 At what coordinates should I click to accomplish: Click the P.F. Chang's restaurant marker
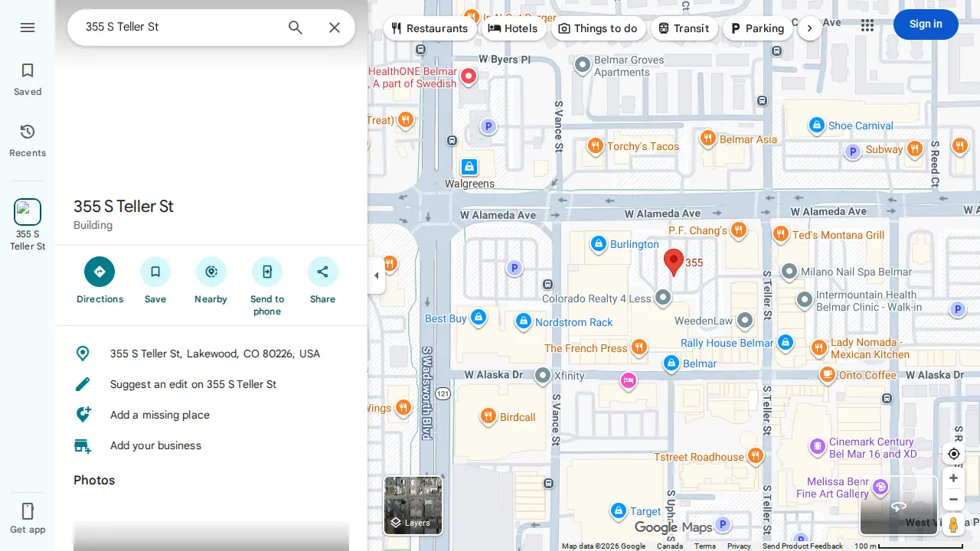(738, 230)
